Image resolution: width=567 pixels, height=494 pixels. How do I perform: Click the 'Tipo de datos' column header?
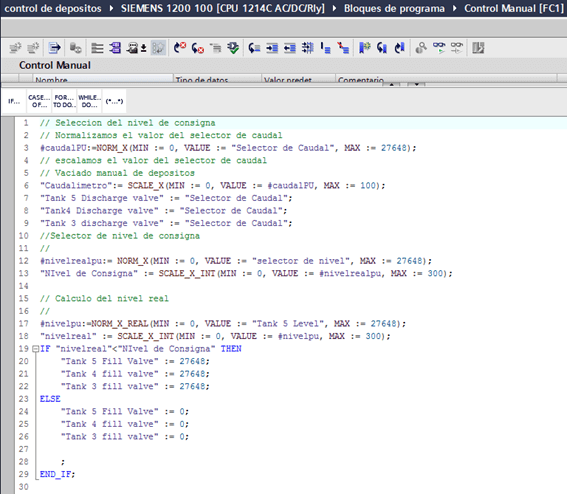(x=217, y=79)
